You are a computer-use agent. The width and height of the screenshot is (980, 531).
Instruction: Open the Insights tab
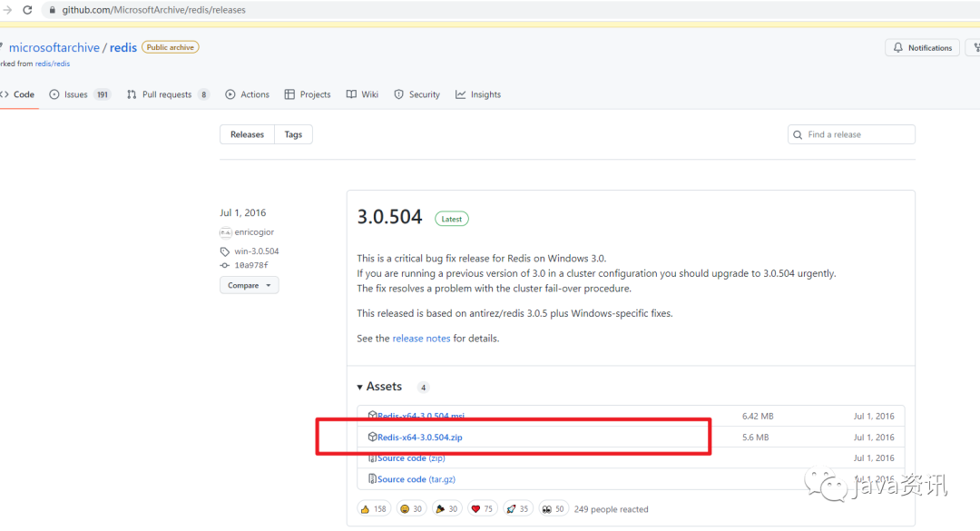(x=478, y=94)
